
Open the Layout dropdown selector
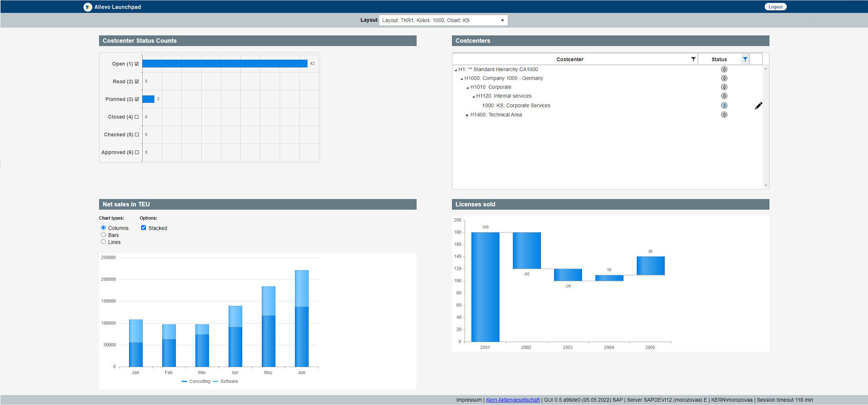click(x=443, y=21)
